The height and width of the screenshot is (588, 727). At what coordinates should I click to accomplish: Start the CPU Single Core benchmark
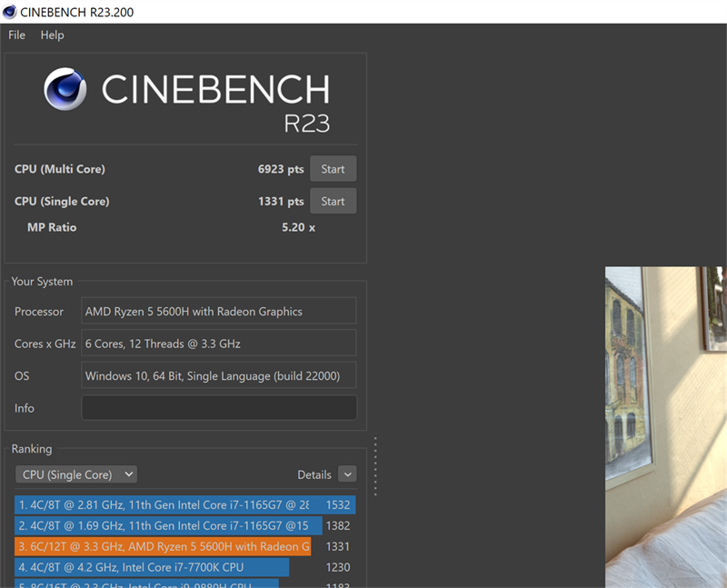[333, 200]
